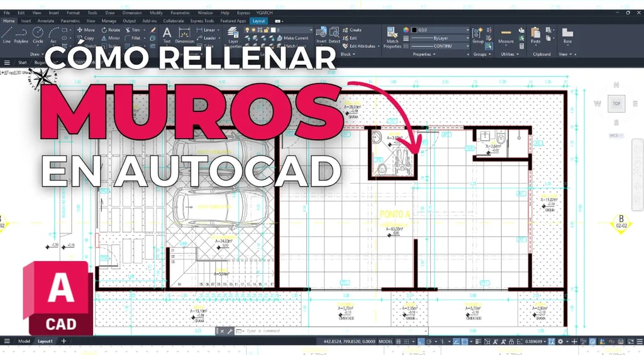
Task: Activate the Trim tool
Action: tap(133, 30)
